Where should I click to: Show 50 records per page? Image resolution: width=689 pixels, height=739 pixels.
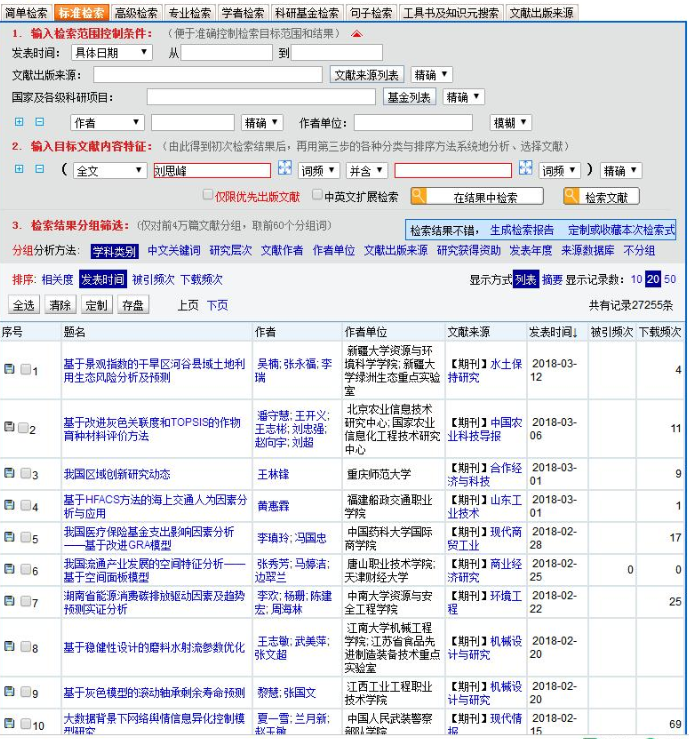point(670,279)
